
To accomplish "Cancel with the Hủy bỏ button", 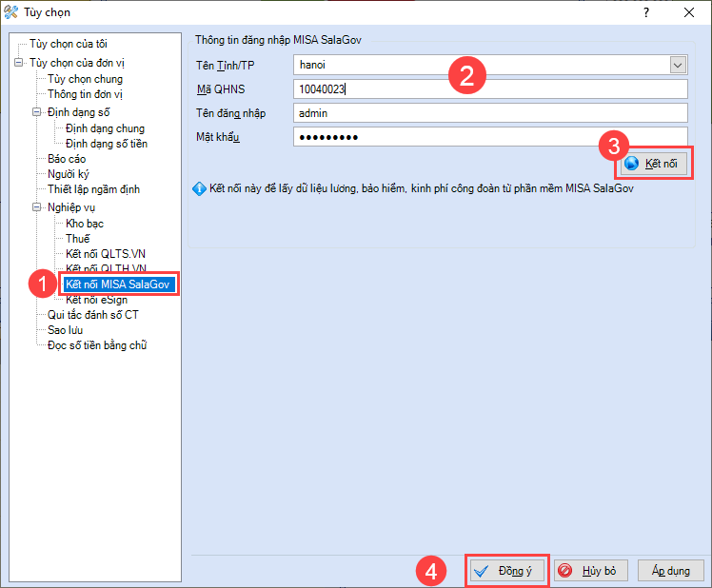I will tap(591, 571).
